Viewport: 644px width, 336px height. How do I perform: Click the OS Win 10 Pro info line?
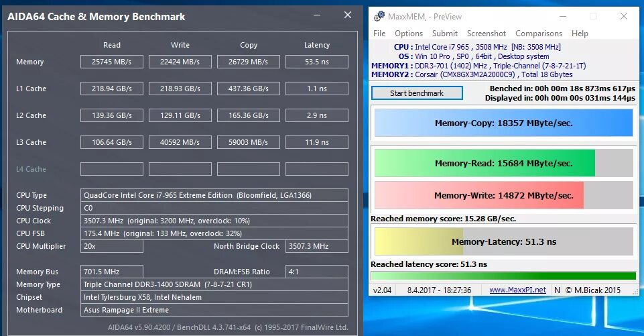pyautogui.click(x=474, y=56)
